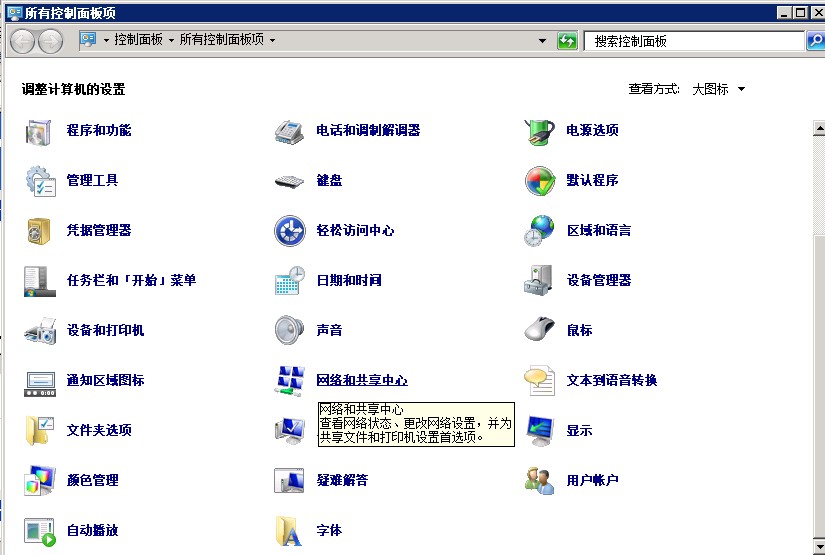
Task: Open the 设备管理器 icon
Action: click(x=539, y=281)
